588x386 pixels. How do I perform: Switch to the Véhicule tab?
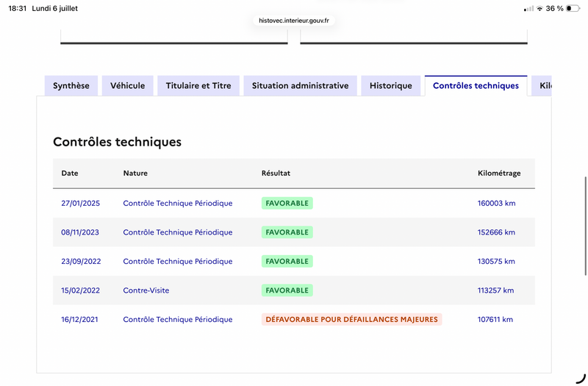coord(127,85)
